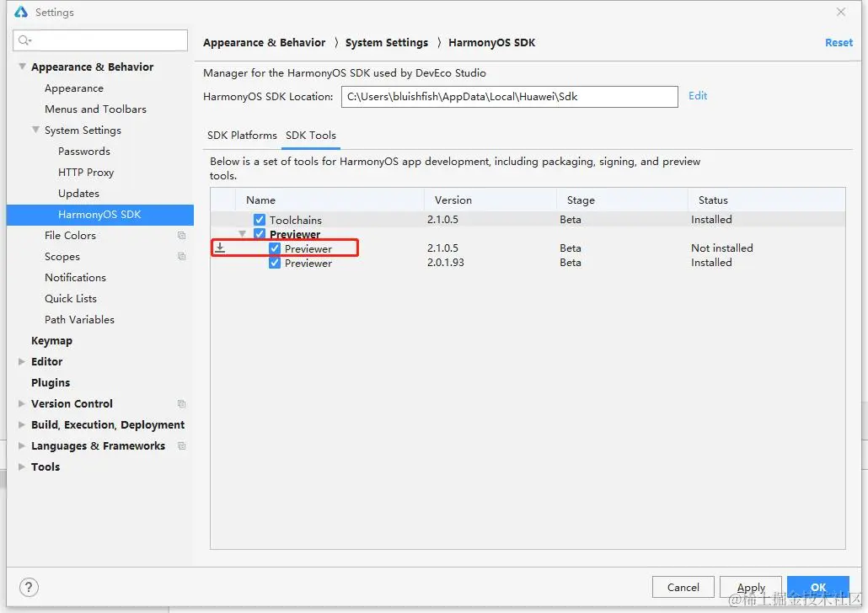Open Quick Lists settings
The image size is (868, 613).
(x=70, y=298)
